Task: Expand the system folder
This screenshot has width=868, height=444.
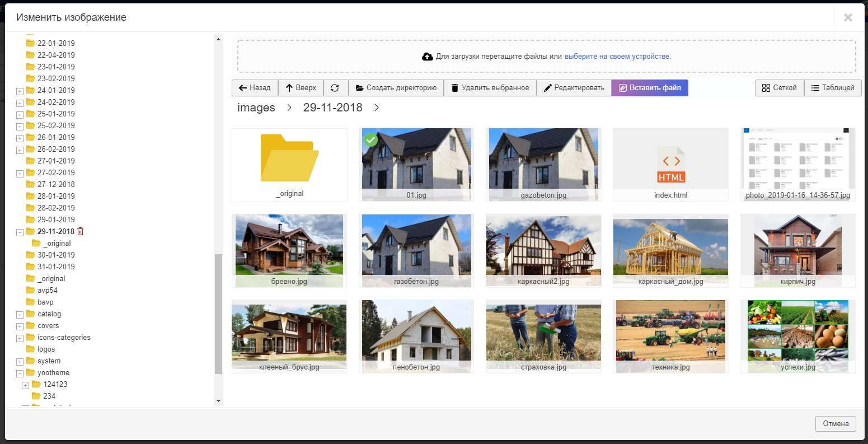Action: pos(20,361)
